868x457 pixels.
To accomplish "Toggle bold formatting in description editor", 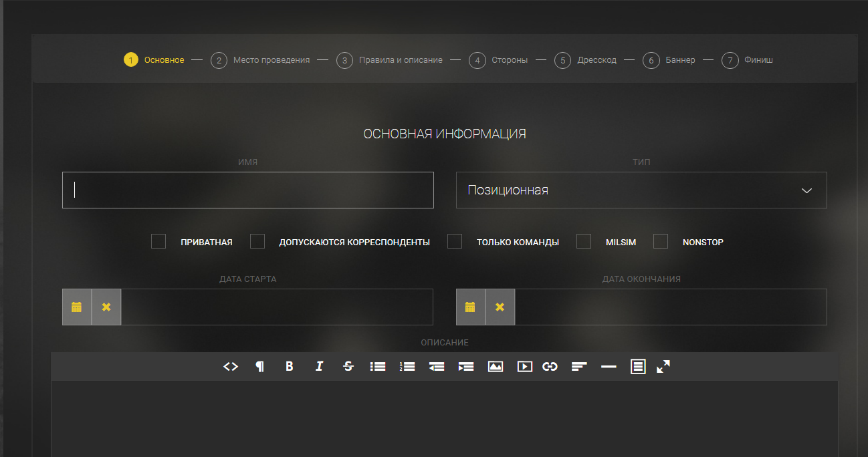I will pyautogui.click(x=290, y=366).
